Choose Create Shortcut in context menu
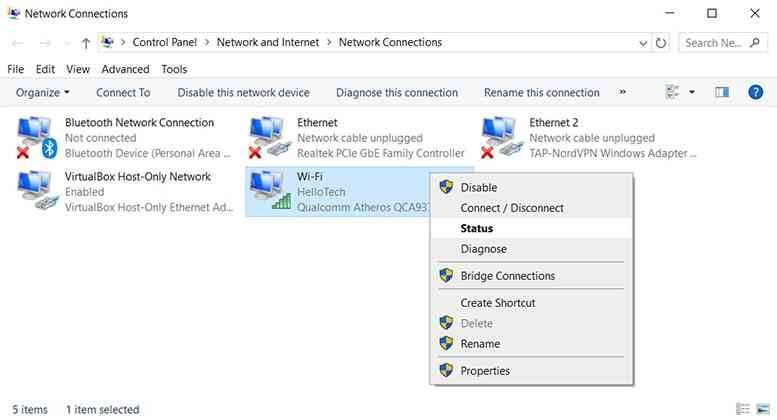Image resolution: width=777 pixels, height=420 pixels. (531, 303)
